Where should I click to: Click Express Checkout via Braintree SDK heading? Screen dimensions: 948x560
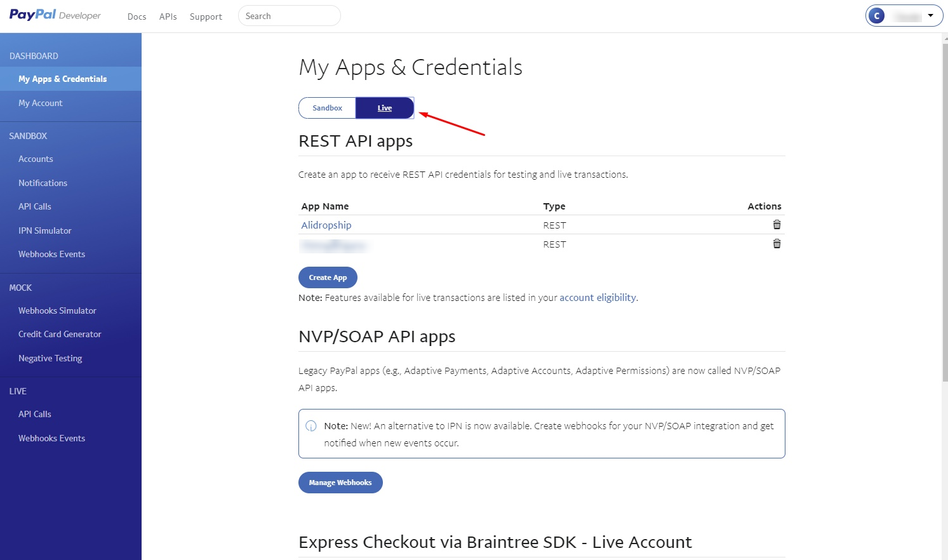tap(495, 542)
